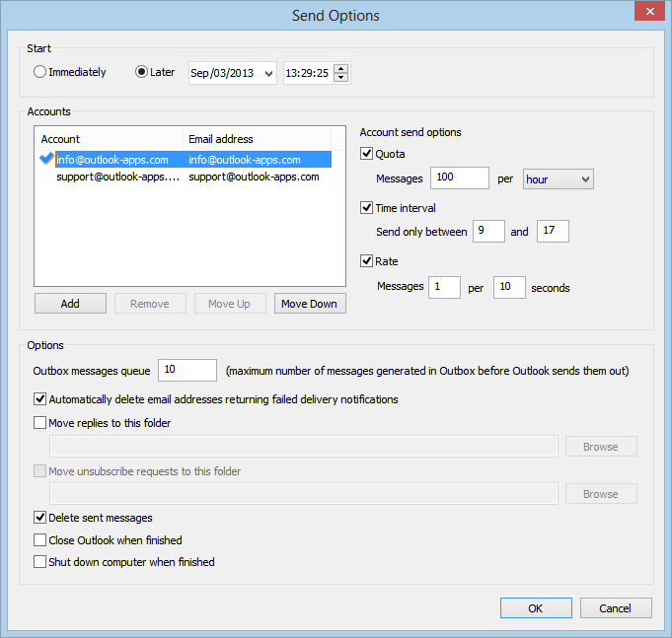Click the Email address column header
672x638 pixels.
[258, 139]
